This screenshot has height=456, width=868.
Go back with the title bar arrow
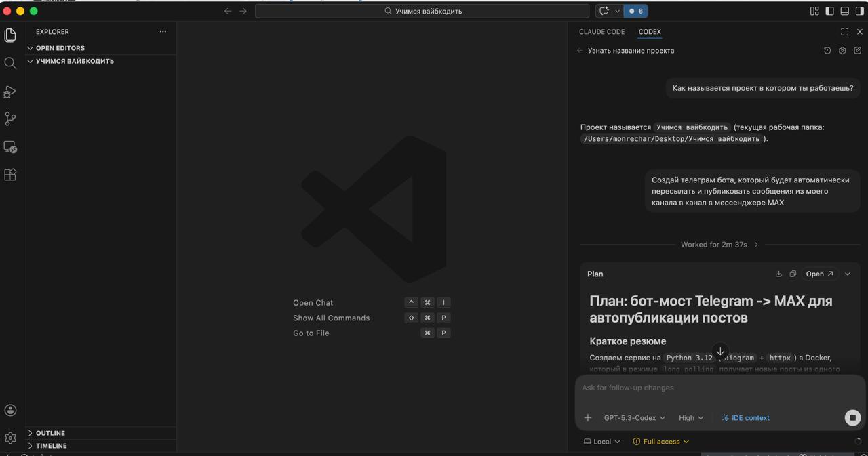point(228,11)
